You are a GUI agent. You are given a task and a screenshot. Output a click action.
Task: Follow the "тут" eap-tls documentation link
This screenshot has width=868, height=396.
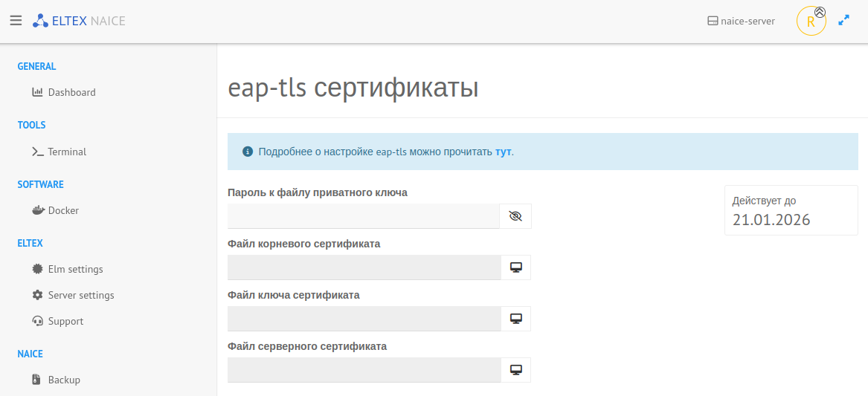coord(503,152)
